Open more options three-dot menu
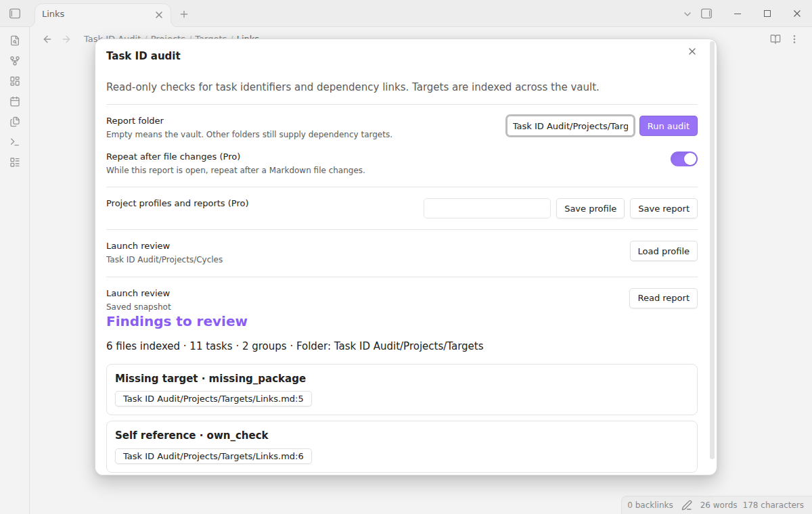The width and height of the screenshot is (812, 514). [794, 39]
